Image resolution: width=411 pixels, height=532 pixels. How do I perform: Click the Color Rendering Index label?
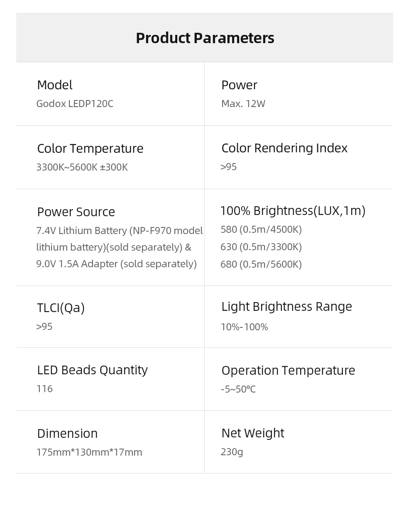click(x=284, y=148)
